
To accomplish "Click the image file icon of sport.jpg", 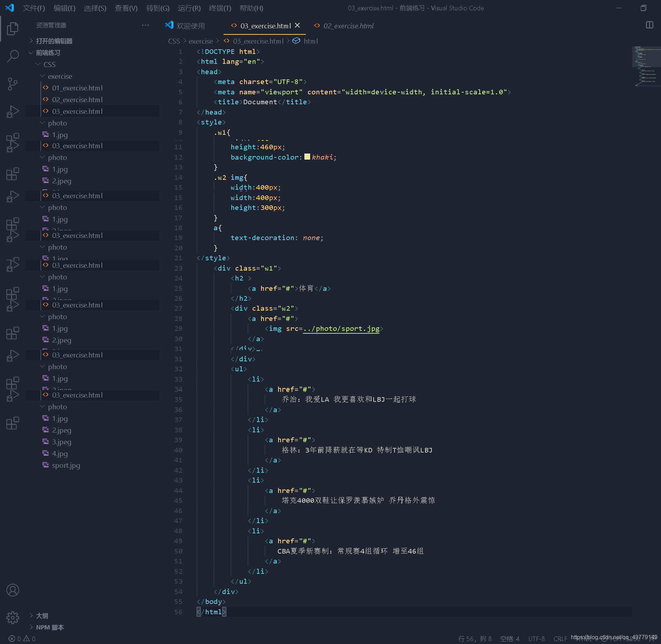I will [x=46, y=465].
